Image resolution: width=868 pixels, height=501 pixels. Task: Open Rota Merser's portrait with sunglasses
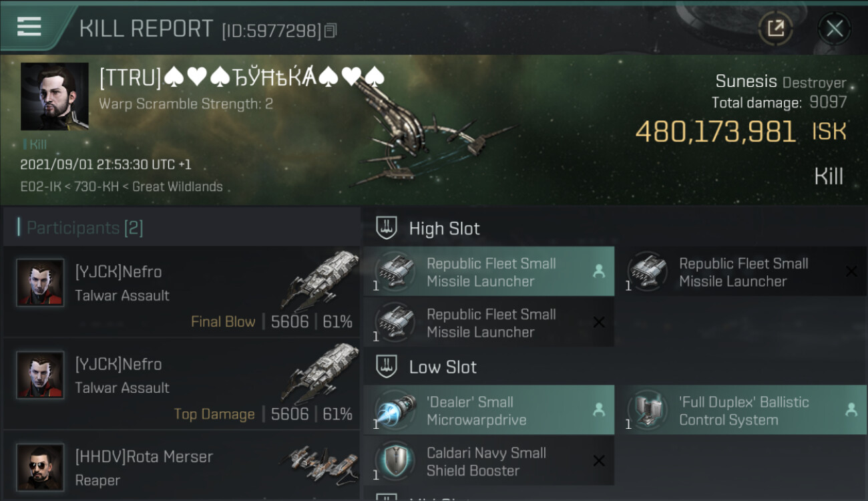pos(40,468)
